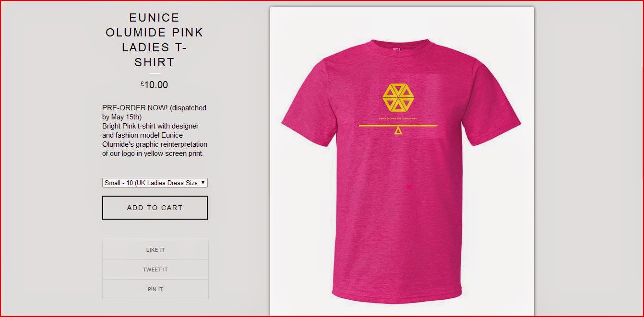Share the product with LIKE IT
Viewport: 644px width, 317px height.
click(x=155, y=250)
